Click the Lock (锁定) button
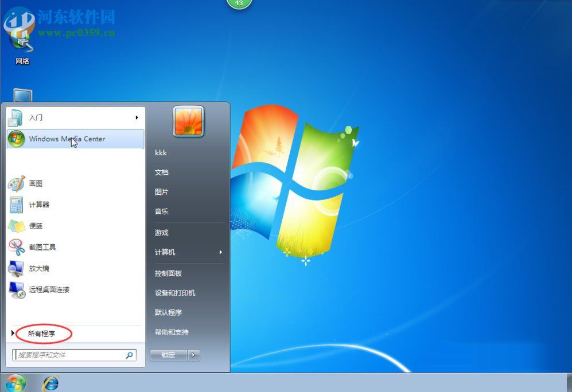 pos(167,355)
